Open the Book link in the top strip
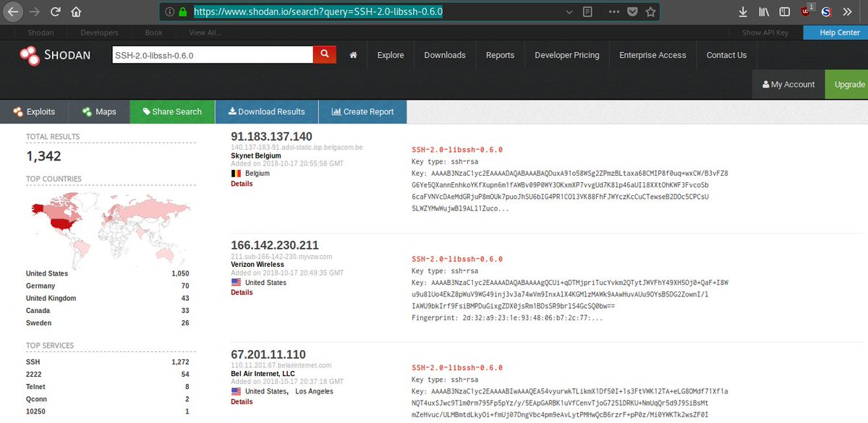Screen dimensions: 868x423 153,33
